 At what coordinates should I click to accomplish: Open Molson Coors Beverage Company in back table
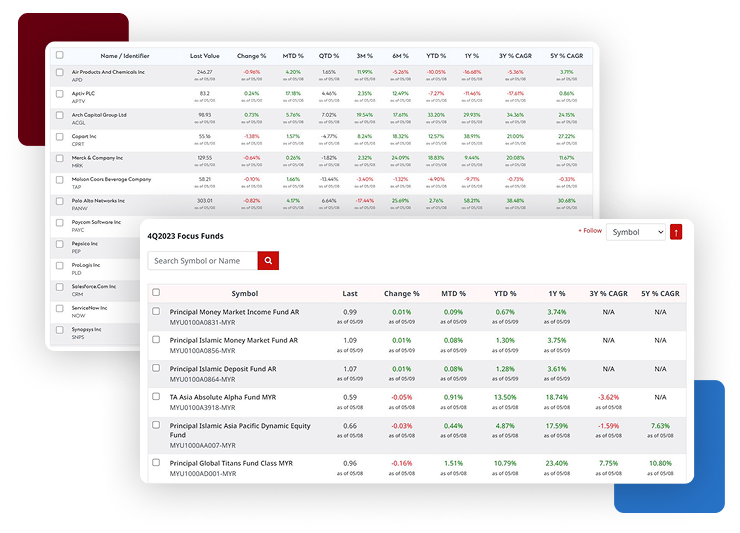pos(111,179)
